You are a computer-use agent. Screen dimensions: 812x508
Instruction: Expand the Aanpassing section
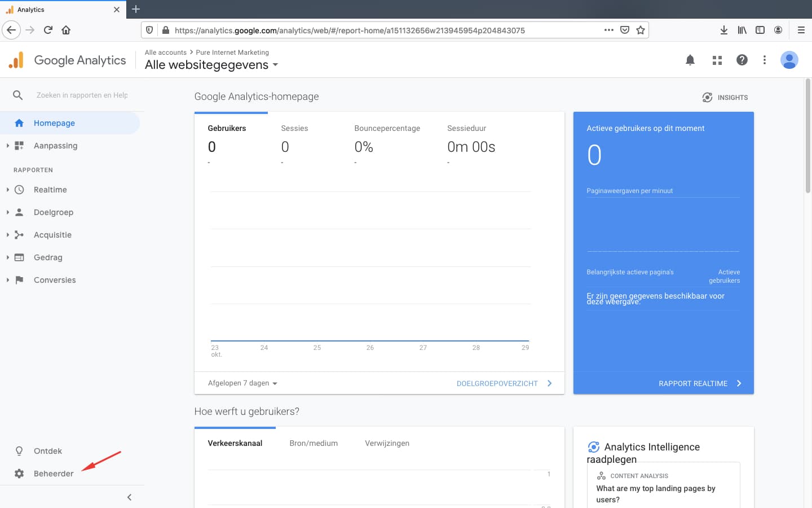point(8,146)
